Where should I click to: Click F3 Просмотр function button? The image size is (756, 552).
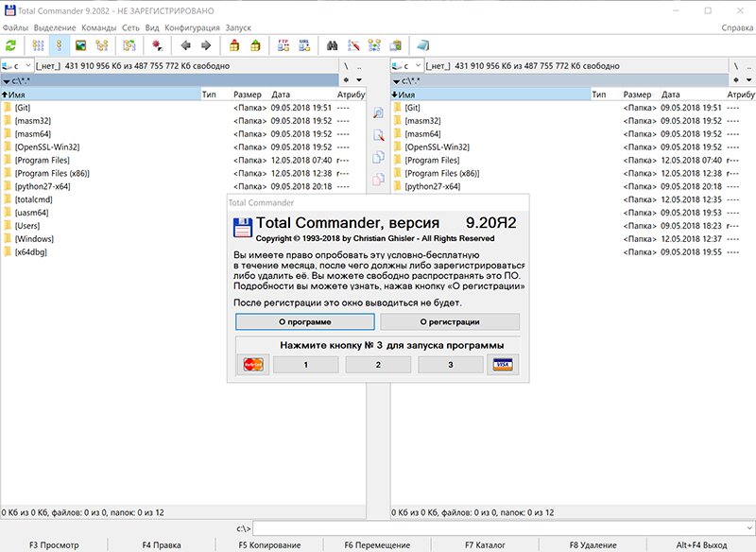[54, 544]
